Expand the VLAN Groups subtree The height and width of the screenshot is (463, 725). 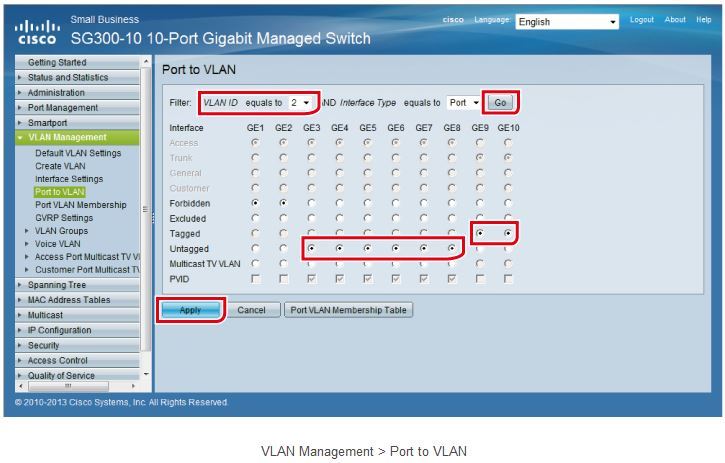click(x=61, y=231)
